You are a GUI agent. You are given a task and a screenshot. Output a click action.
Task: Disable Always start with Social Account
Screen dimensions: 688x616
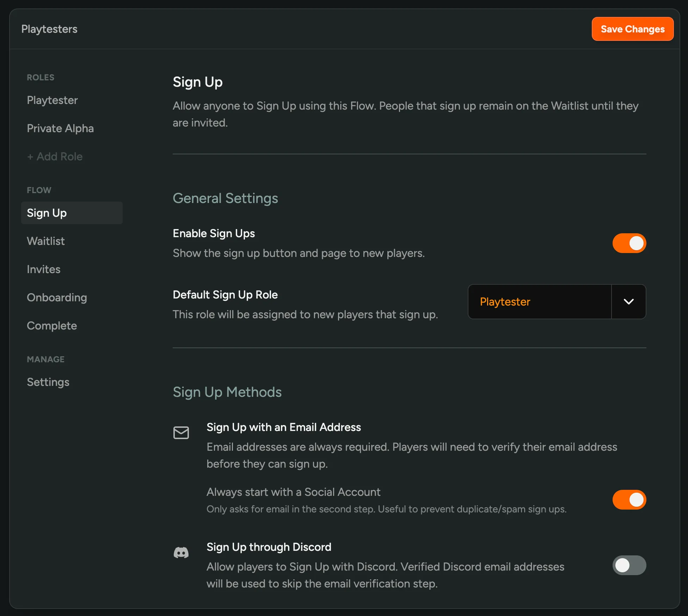(x=629, y=500)
